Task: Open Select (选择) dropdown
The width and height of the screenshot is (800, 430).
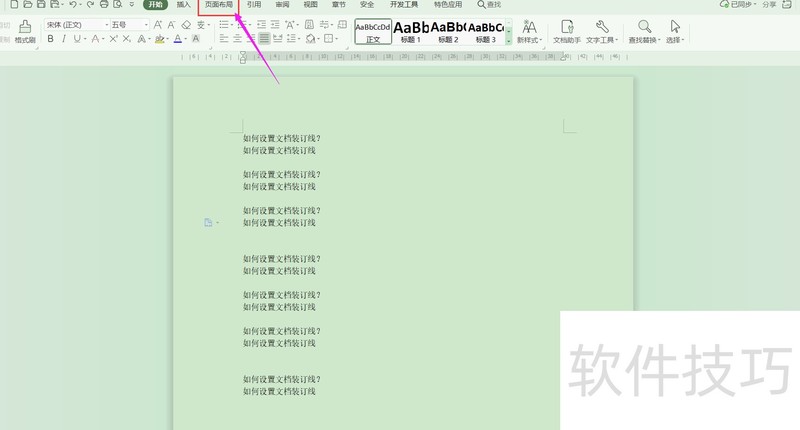Action: [675, 32]
